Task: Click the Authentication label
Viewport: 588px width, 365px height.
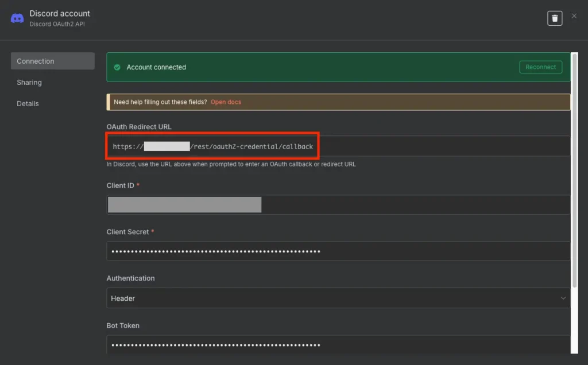Action: coord(130,278)
